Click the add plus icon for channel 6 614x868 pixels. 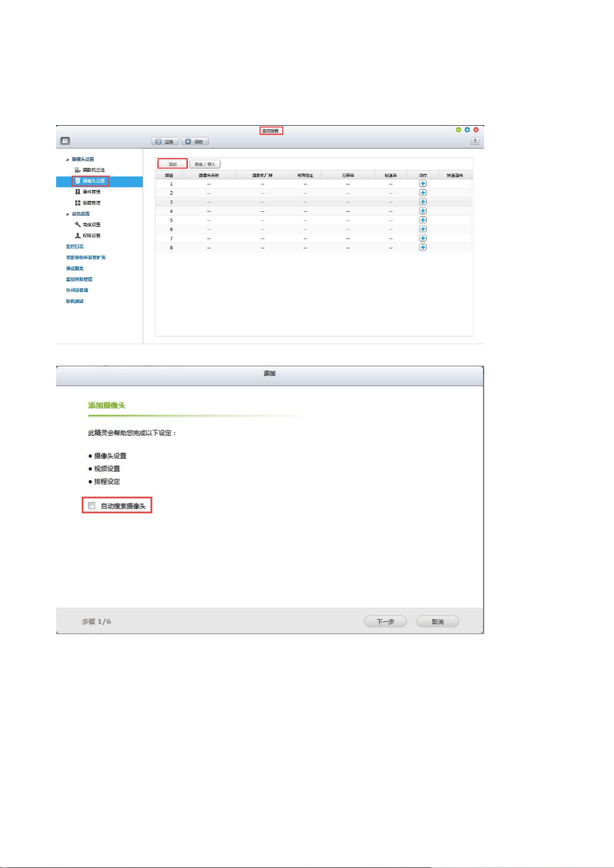point(423,229)
